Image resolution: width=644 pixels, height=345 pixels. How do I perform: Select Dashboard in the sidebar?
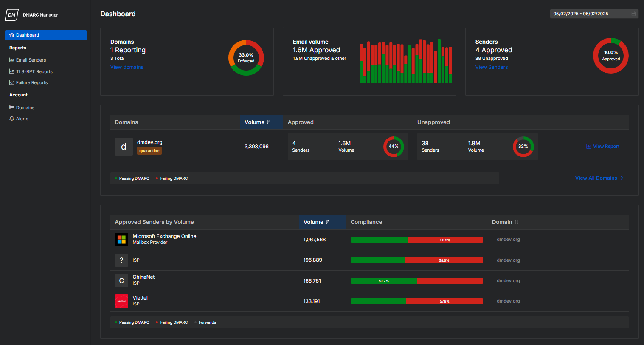click(27, 35)
